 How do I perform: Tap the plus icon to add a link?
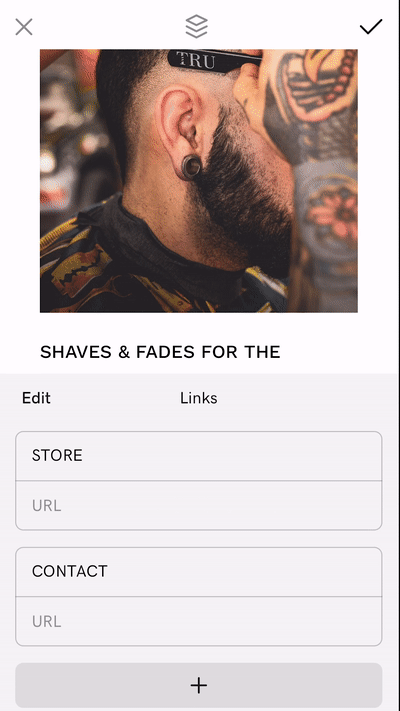199,685
